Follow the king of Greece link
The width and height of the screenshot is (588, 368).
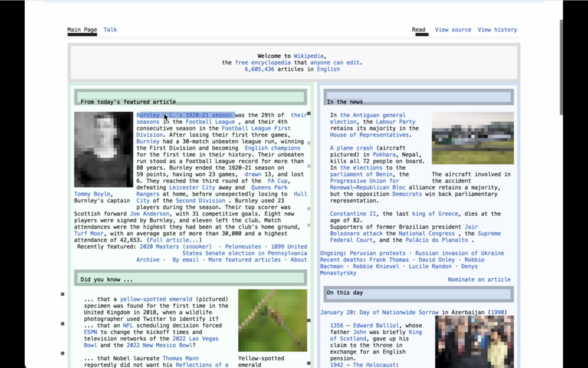435,214
